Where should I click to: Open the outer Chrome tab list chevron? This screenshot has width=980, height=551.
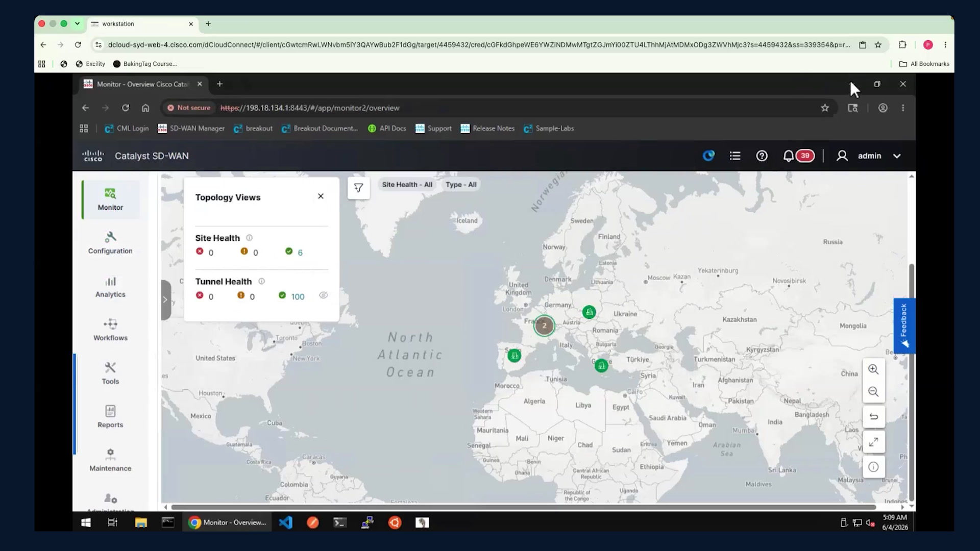tap(77, 23)
